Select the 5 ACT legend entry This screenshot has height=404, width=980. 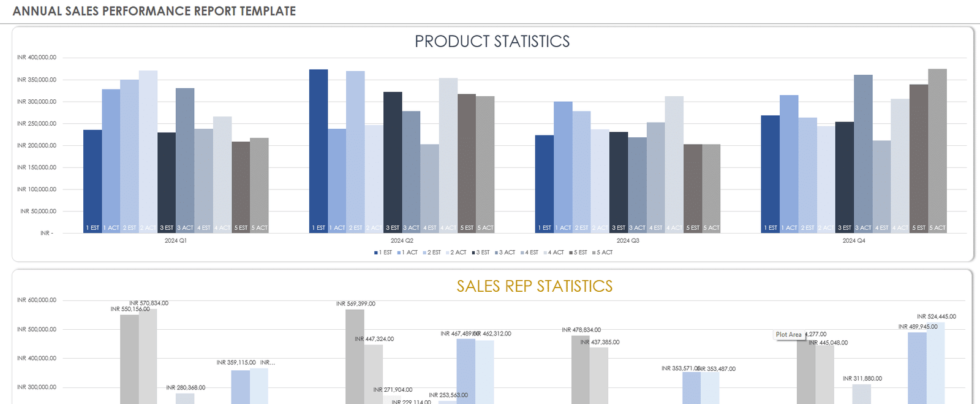[x=604, y=253]
